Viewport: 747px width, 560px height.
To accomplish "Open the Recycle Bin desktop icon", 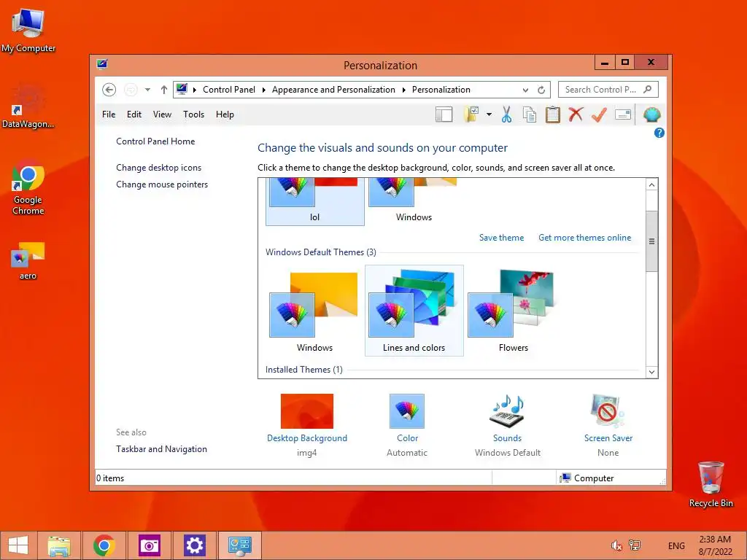I will pos(711,484).
